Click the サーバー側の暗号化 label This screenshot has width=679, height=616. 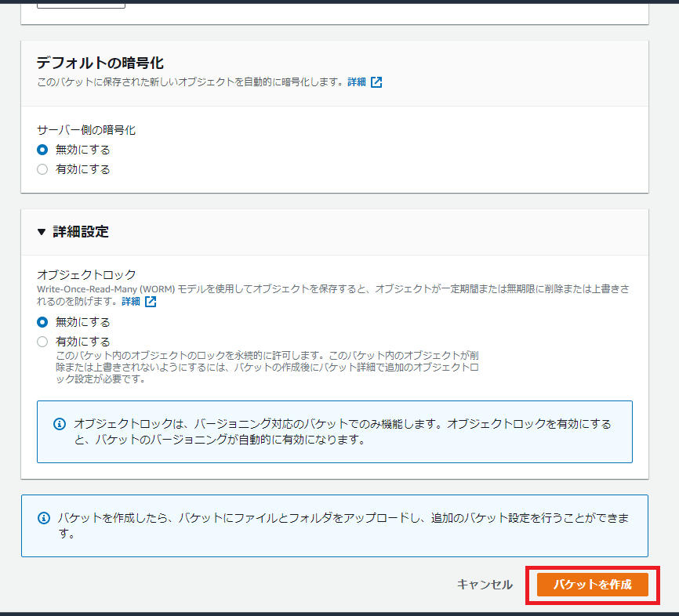(86, 130)
